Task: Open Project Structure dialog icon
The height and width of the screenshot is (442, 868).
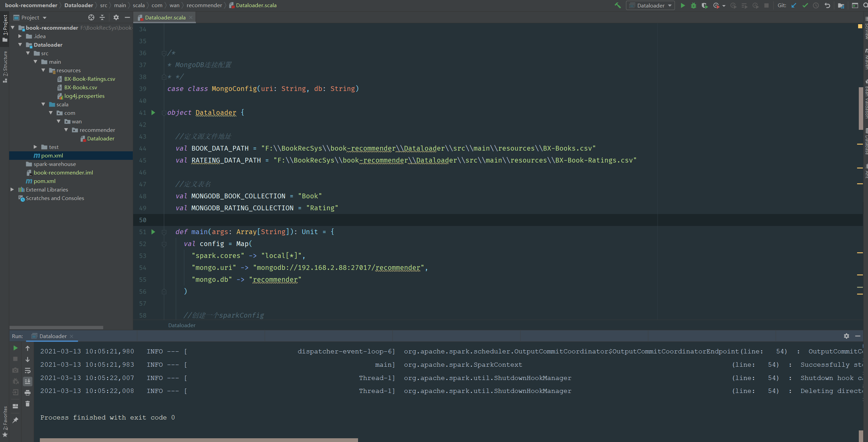Action: tap(841, 5)
